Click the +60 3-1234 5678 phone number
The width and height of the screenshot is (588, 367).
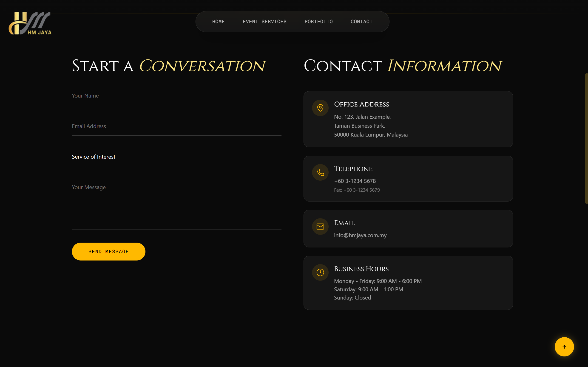pos(355,181)
